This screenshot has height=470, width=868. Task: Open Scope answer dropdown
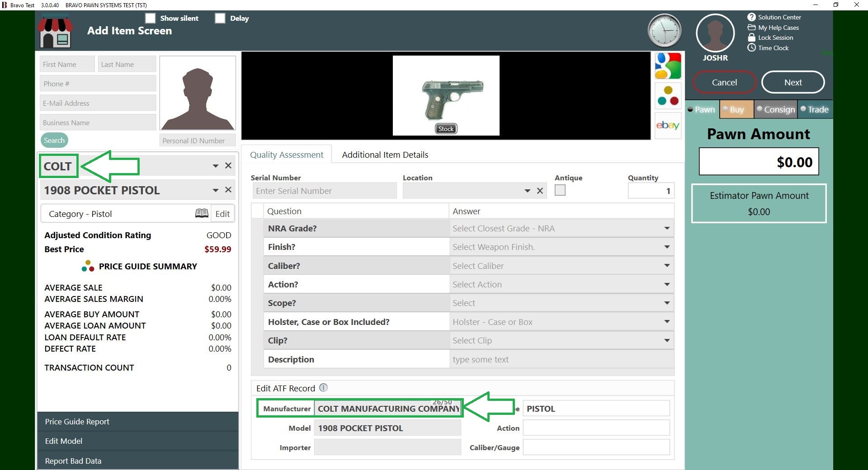point(667,303)
